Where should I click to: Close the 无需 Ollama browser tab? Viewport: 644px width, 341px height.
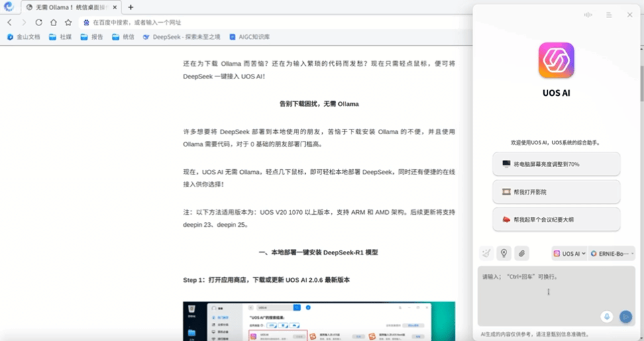click(x=115, y=7)
